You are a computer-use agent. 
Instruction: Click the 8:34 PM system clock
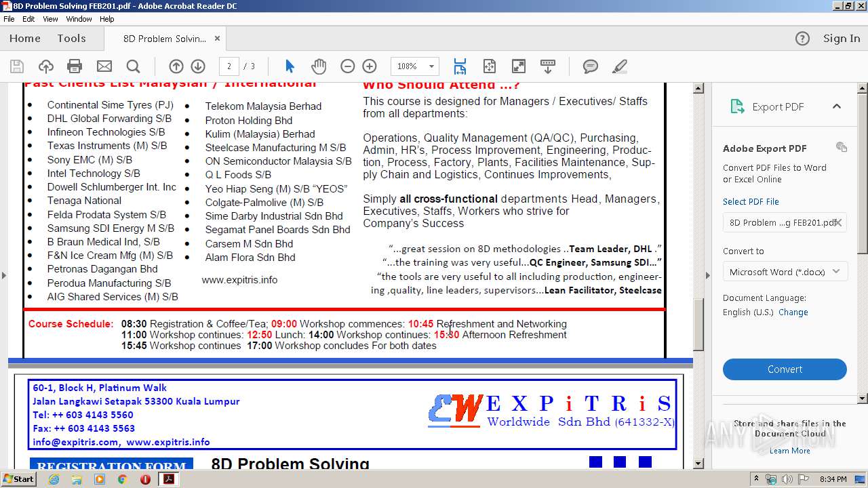pos(833,479)
